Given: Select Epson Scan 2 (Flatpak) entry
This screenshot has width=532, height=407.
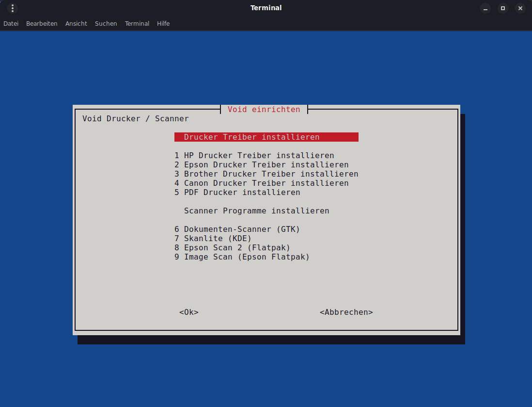Looking at the screenshot, I should 233,248.
